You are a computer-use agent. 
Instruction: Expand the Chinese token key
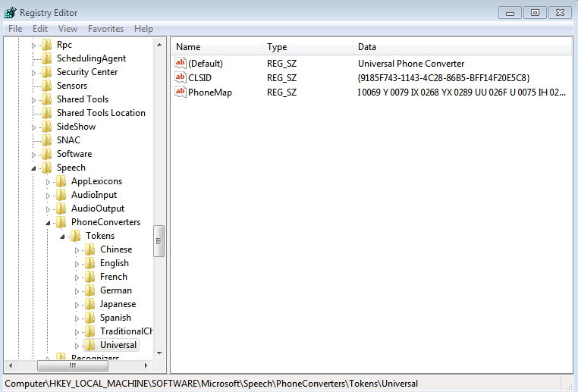click(x=77, y=250)
